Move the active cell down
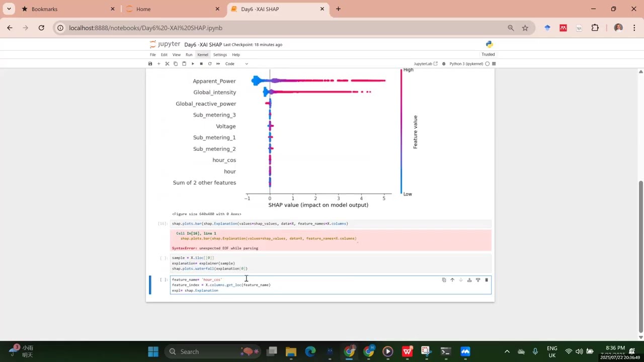The image size is (644, 362). (x=460, y=280)
